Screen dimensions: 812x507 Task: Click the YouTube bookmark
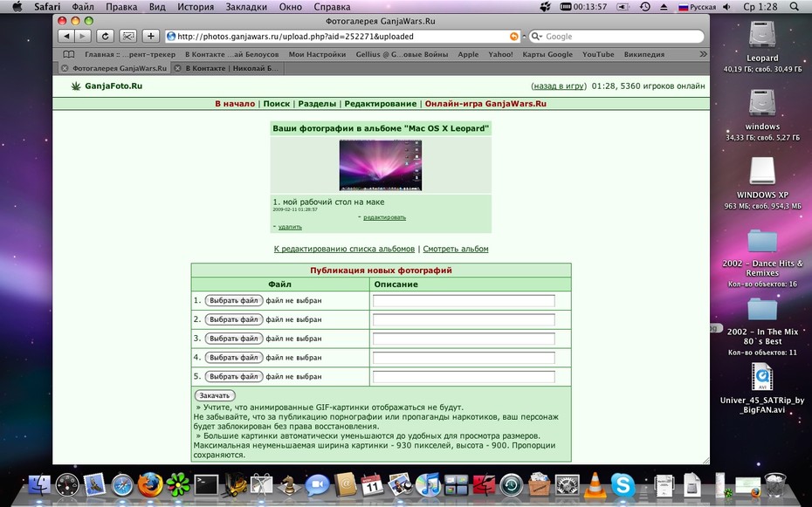[x=598, y=54]
